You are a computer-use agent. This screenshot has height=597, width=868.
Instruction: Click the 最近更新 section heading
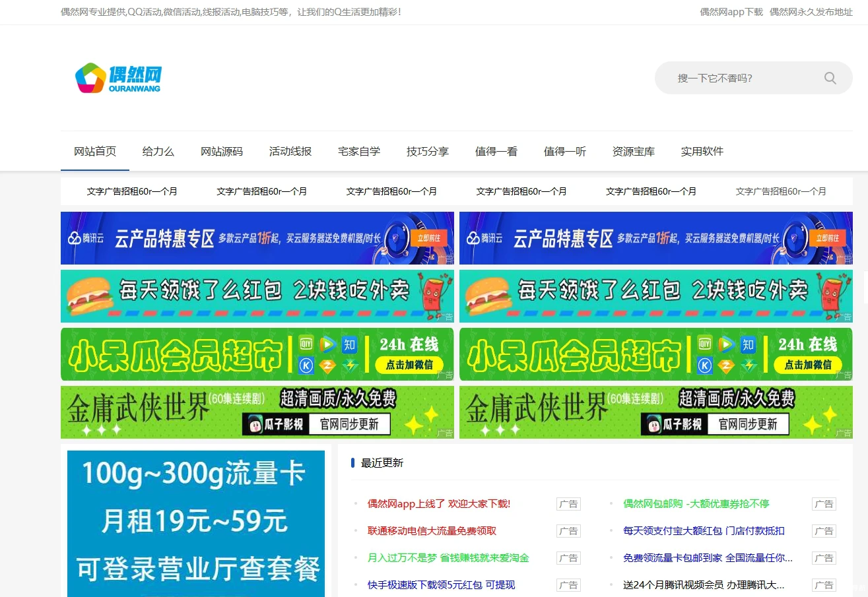[382, 463]
